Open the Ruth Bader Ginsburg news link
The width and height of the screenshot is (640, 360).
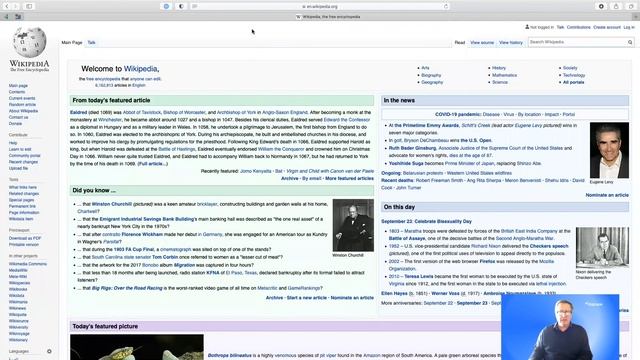pos(412,148)
